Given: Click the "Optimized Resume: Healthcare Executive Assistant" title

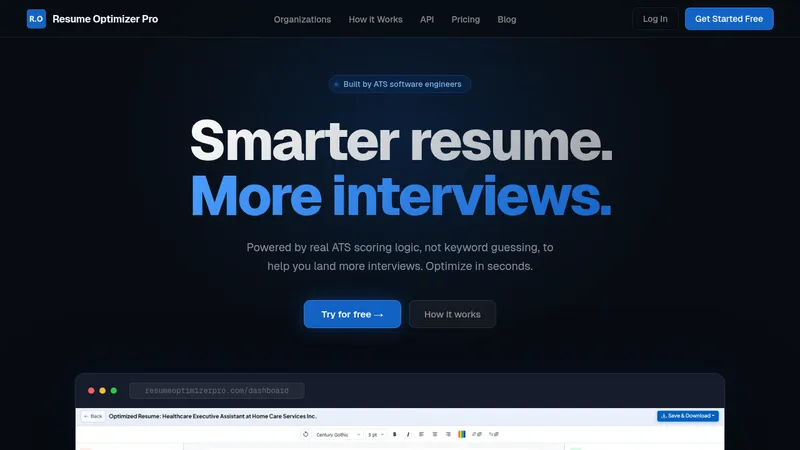Looking at the screenshot, I should (213, 416).
